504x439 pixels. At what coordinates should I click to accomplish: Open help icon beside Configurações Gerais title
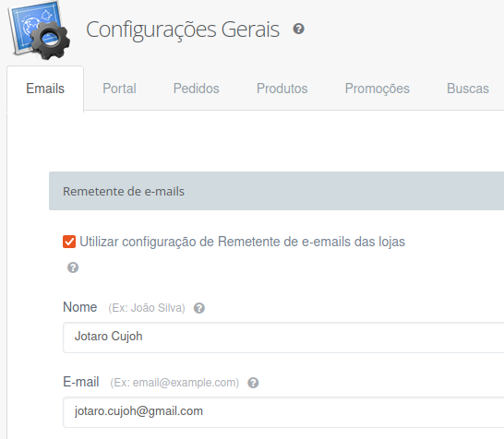click(x=298, y=29)
